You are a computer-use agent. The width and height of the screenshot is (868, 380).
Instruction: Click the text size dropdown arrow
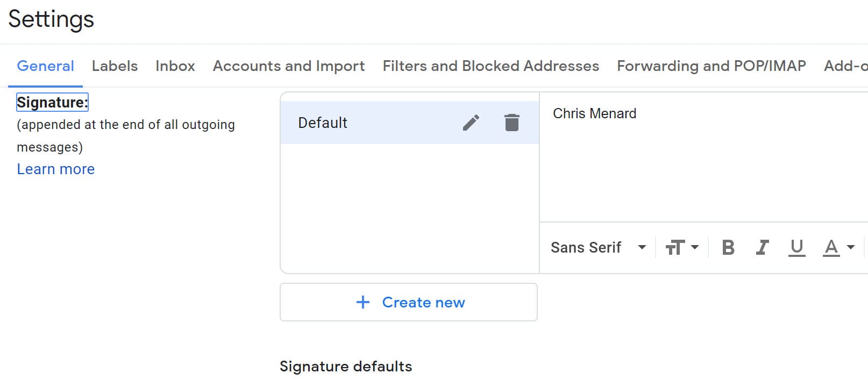pyautogui.click(x=695, y=247)
